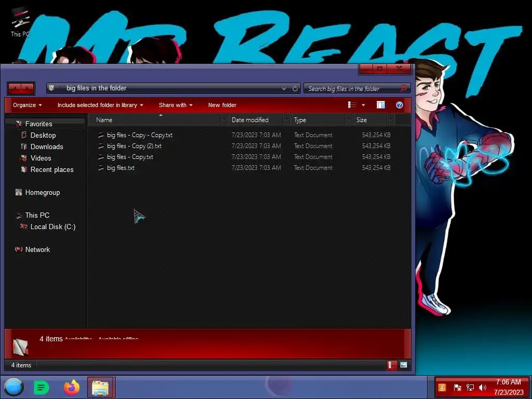This screenshot has width=532, height=399.
Task: Switch to details view in status bar
Action: (x=392, y=365)
